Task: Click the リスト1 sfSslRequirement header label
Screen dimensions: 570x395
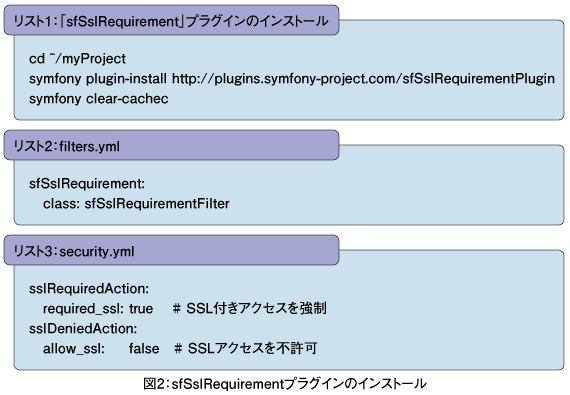Action: click(x=171, y=21)
